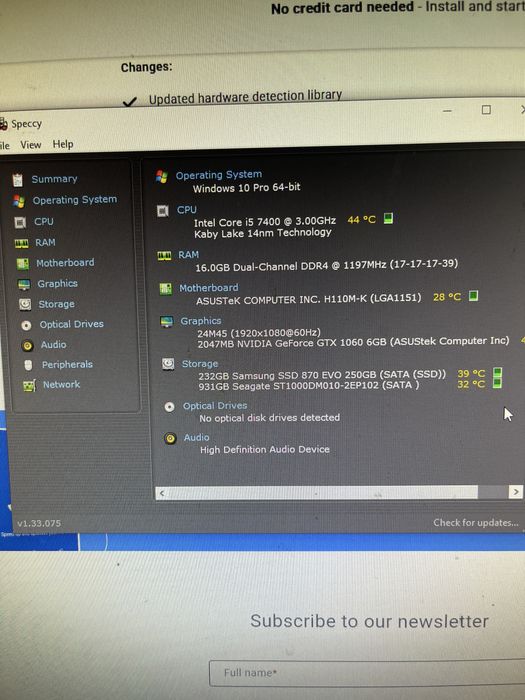Screen dimensions: 525x700
Task: Click RAM icon beside RAM heading in summary
Action: pos(164,256)
